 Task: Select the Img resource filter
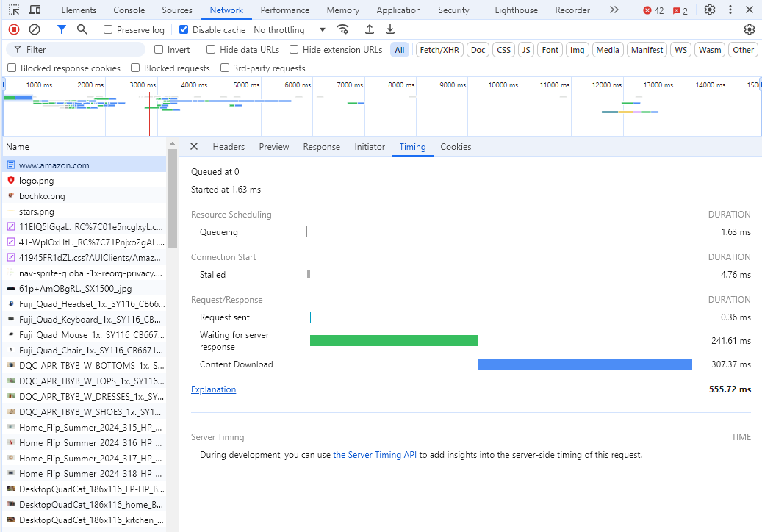577,49
